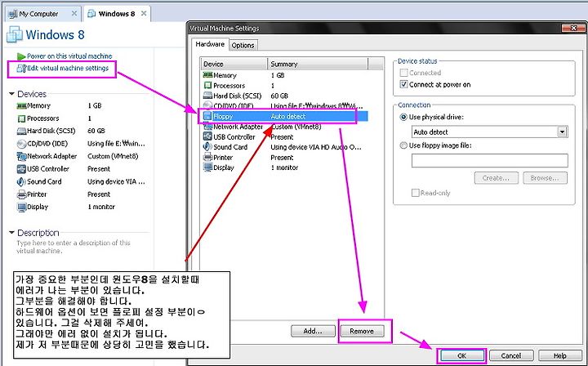Click the USB Controller icon in the left Devices panel
The image size is (588, 366).
coord(21,169)
